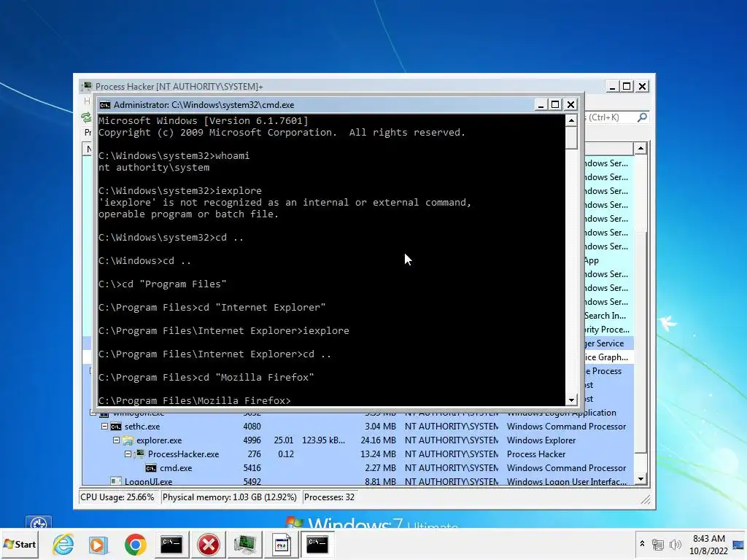Click the Start button
This screenshot has width=747, height=560.
[20, 544]
